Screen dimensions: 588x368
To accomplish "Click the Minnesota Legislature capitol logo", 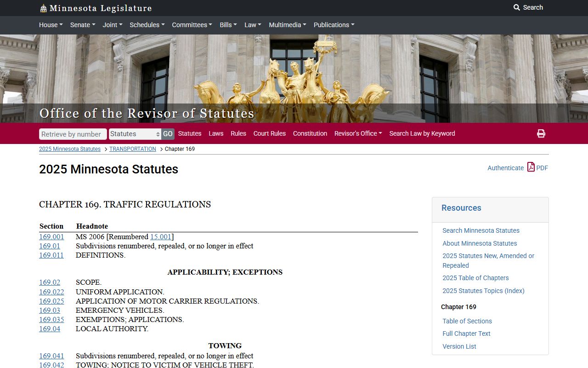I will click(43, 8).
